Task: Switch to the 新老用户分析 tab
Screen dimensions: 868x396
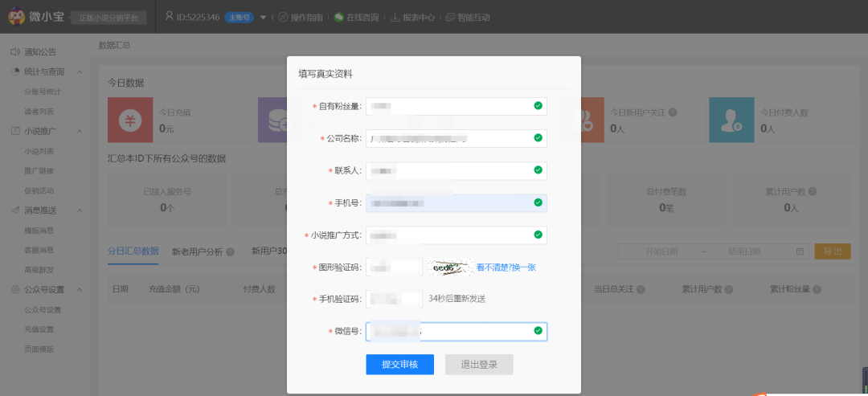Action: [x=197, y=251]
